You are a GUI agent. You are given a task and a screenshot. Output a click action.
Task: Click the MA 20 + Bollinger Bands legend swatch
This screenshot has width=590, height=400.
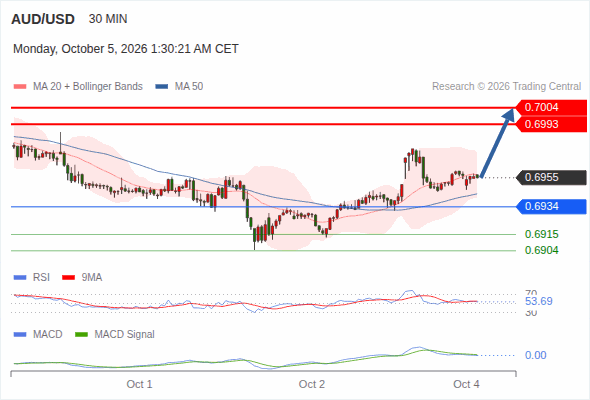coord(20,87)
